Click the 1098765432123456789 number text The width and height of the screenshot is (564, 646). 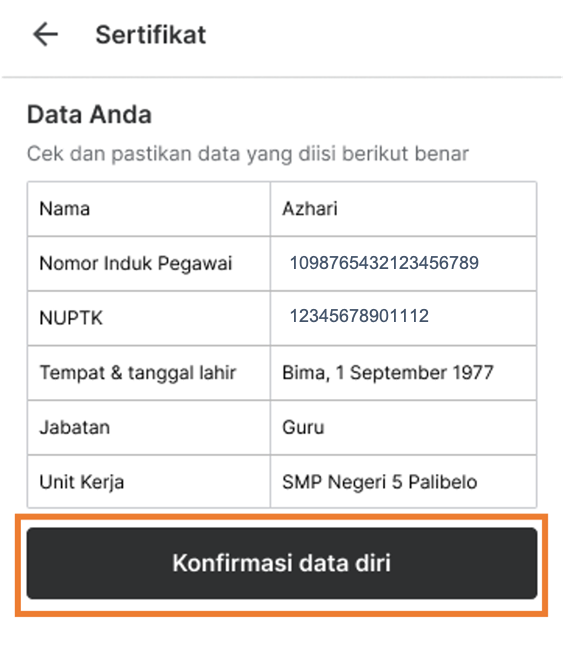(384, 263)
